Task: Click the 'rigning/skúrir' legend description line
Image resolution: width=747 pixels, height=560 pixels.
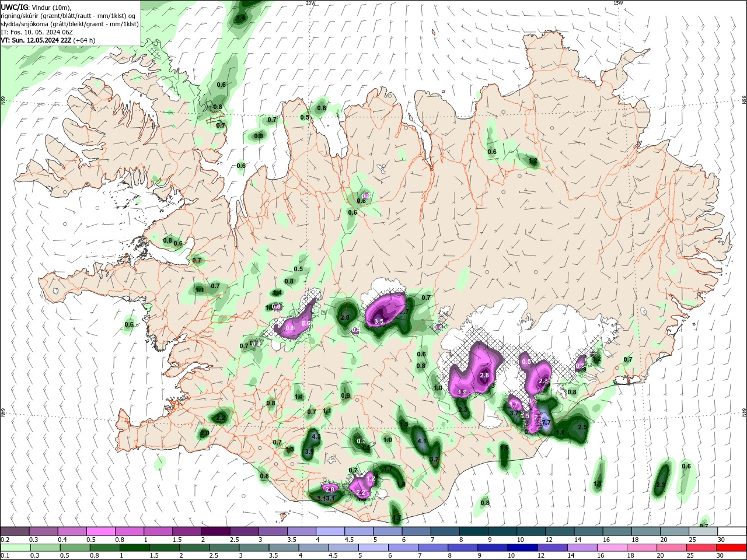Action: [68, 16]
